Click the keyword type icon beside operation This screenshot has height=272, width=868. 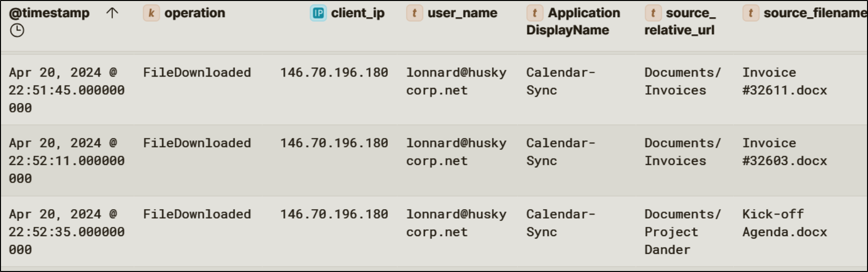(151, 13)
